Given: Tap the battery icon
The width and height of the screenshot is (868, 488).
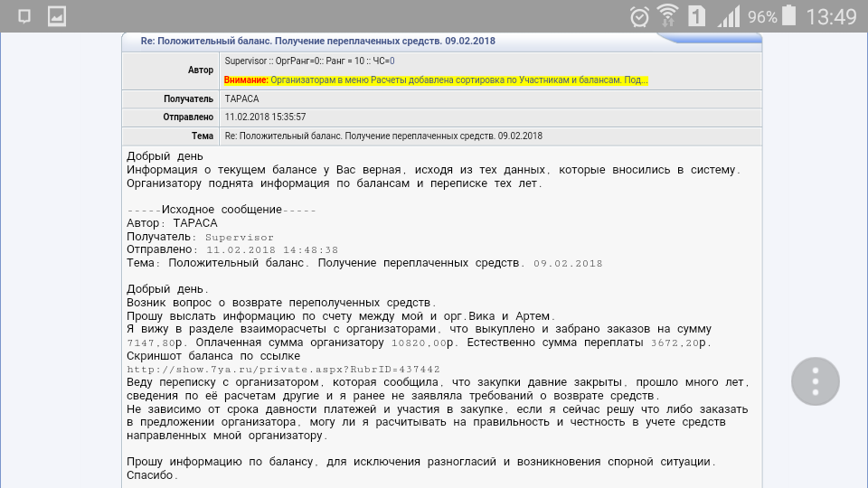Looking at the screenshot, I should tap(790, 16).
